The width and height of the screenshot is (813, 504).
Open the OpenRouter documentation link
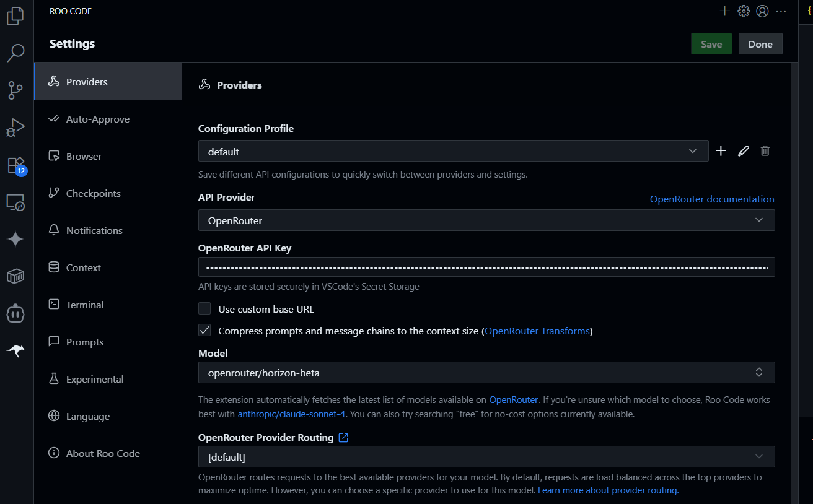coord(712,199)
